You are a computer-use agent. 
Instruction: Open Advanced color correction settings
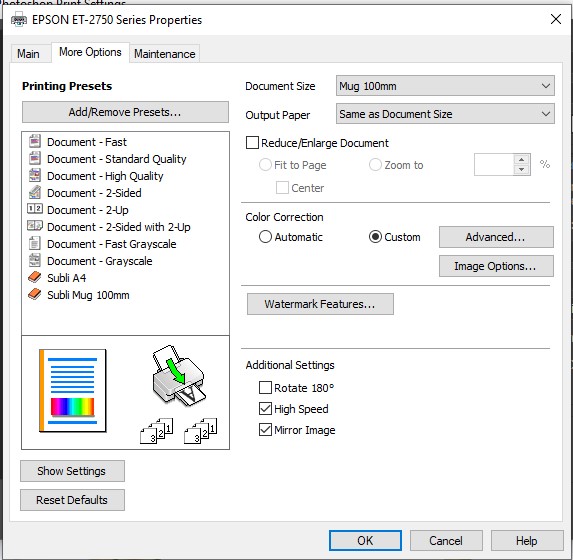pos(496,237)
